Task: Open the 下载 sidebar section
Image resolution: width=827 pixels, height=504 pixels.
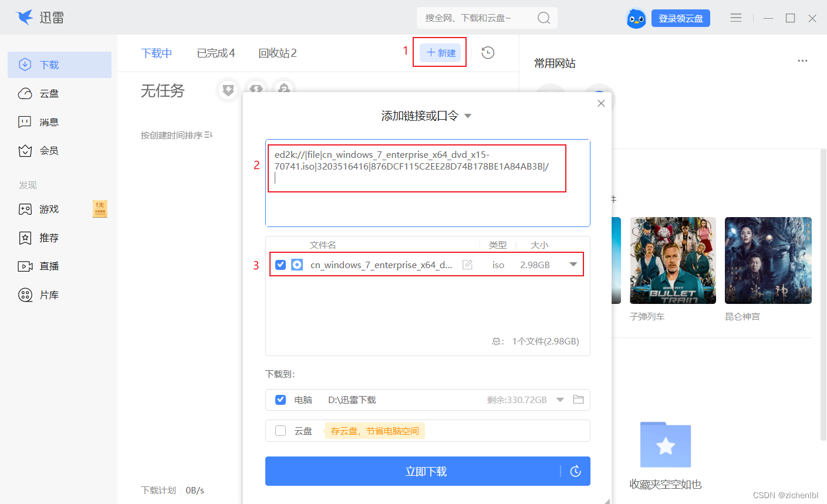Action: pos(59,65)
